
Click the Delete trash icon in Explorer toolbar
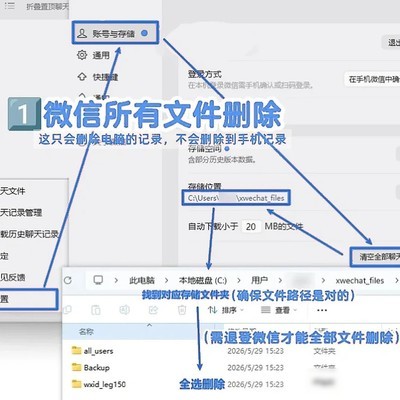[182, 310]
